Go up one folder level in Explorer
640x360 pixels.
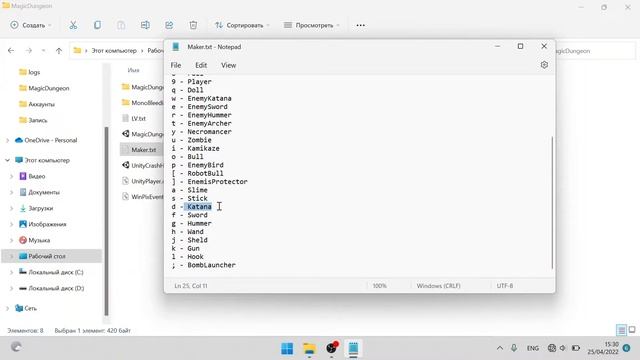coord(59,51)
